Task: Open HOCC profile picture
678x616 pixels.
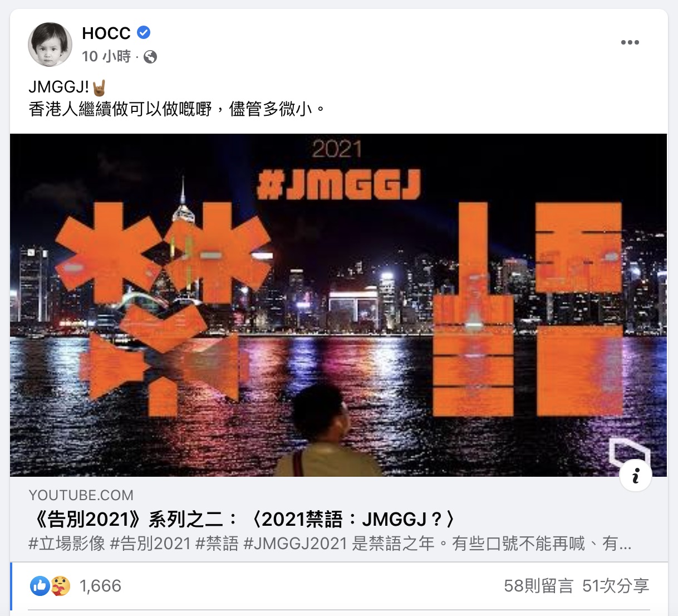Action: click(x=50, y=45)
